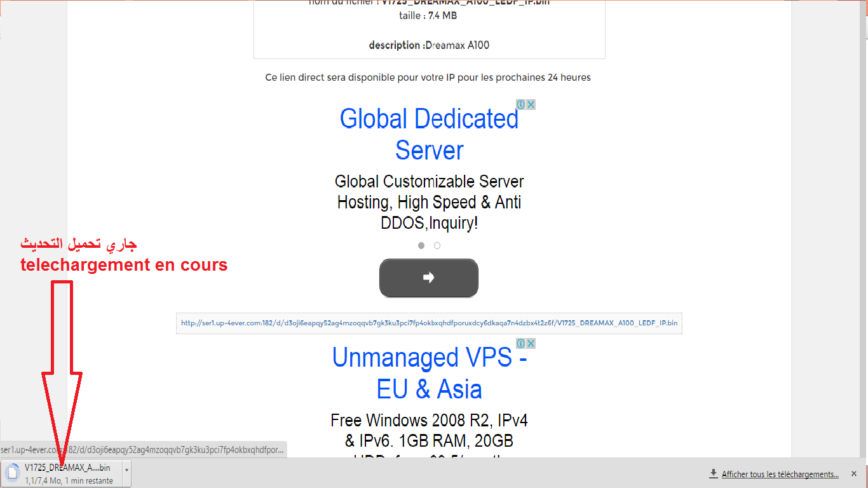This screenshot has height=488, width=868.
Task: Click the V1725_DREAMAX download item in download bar
Action: click(x=62, y=473)
